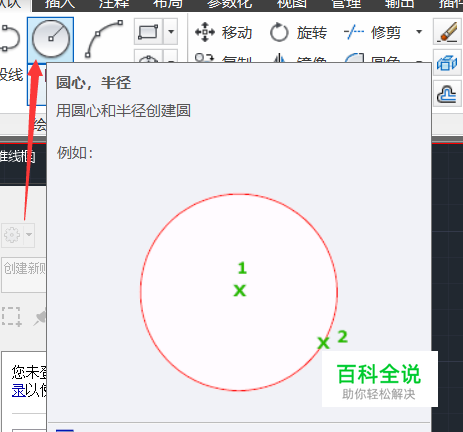Open the 注释 ribbon tab
Viewport: 463px width, 432px height.
(x=114, y=3)
